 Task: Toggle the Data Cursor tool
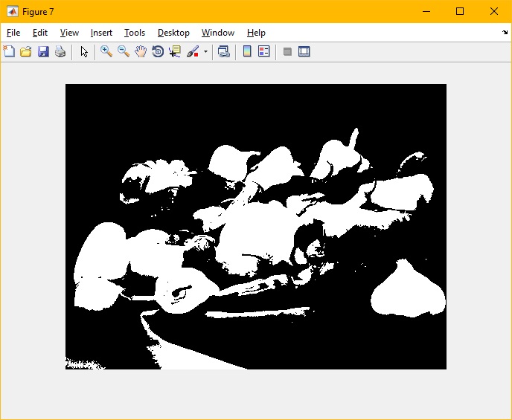(x=175, y=51)
